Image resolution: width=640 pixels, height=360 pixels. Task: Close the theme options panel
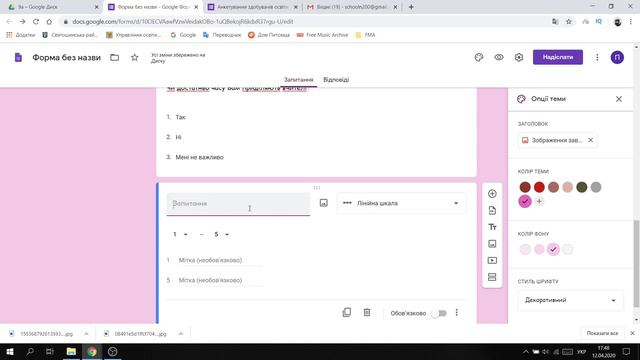tap(619, 99)
